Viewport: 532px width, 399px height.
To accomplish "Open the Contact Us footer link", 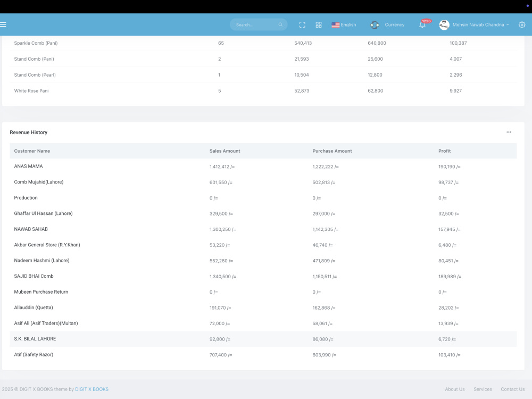I will 513,389.
